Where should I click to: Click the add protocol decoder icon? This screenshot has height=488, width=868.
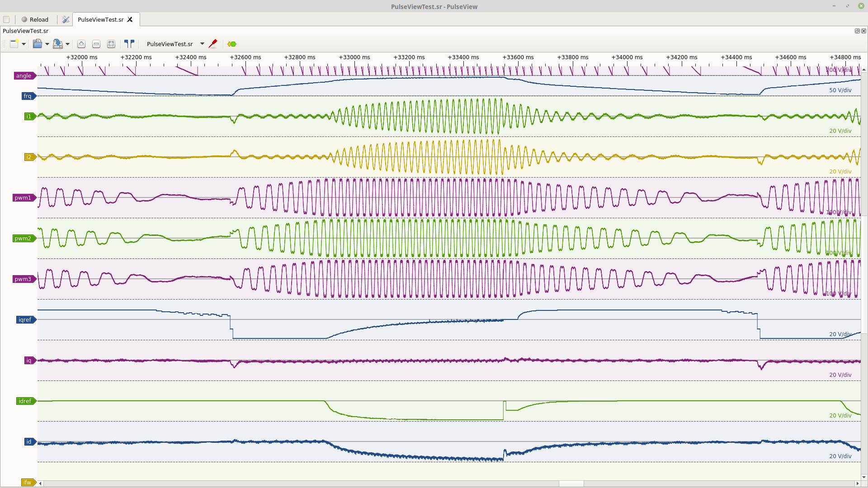click(232, 44)
